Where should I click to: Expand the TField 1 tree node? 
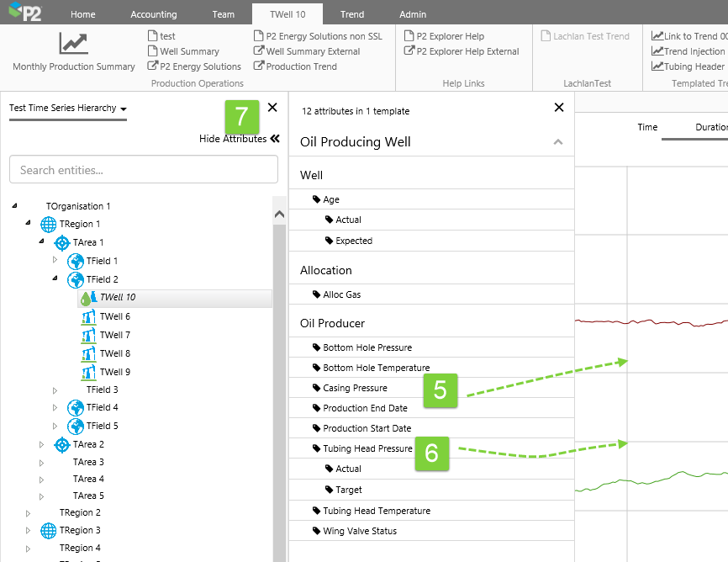click(55, 261)
